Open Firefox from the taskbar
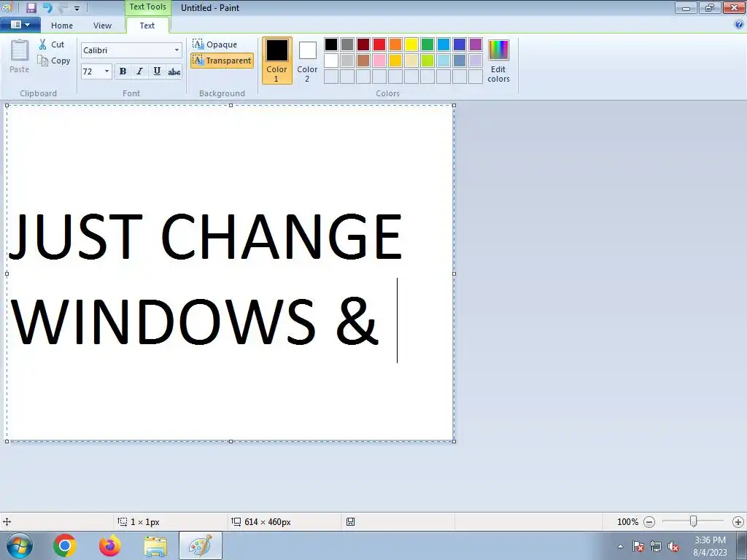Screen dimensions: 747x560 click(x=110, y=545)
